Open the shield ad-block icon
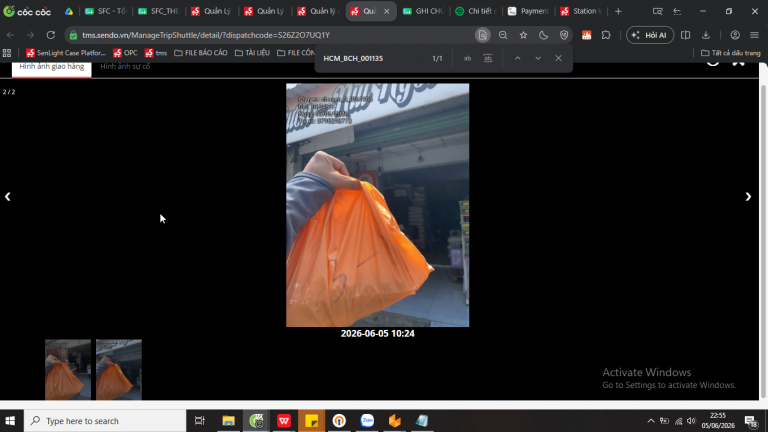Image resolution: width=768 pixels, height=432 pixels. (x=564, y=35)
